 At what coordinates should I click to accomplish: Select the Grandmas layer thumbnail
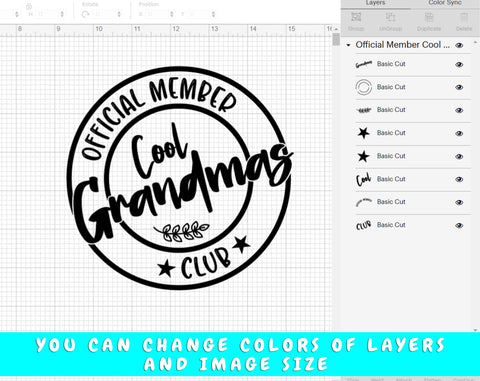tap(363, 64)
